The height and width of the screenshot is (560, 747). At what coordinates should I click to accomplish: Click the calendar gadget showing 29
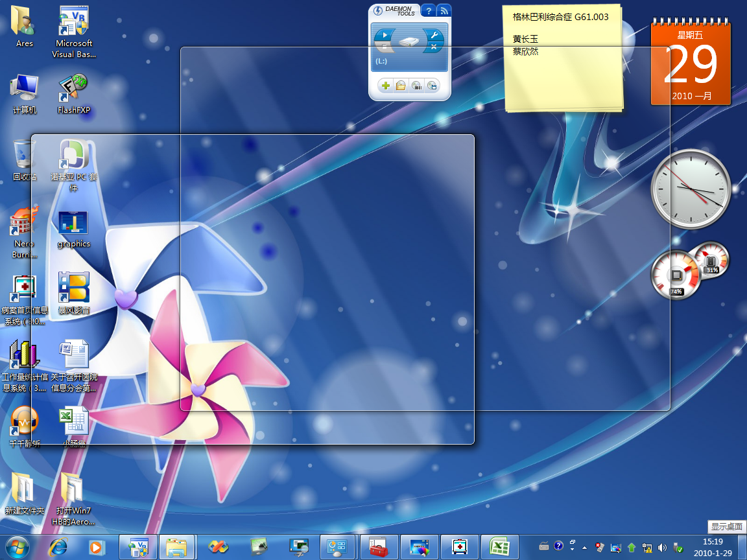[x=691, y=65]
